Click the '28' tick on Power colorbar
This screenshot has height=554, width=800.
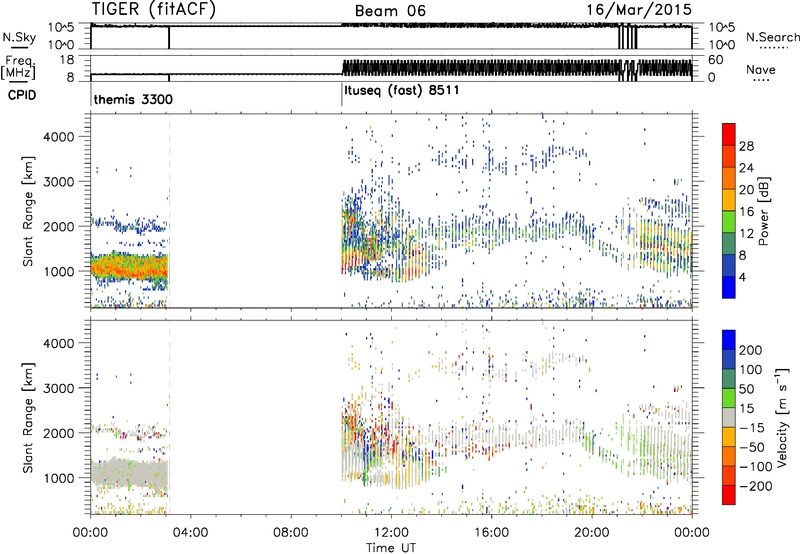coord(746,146)
